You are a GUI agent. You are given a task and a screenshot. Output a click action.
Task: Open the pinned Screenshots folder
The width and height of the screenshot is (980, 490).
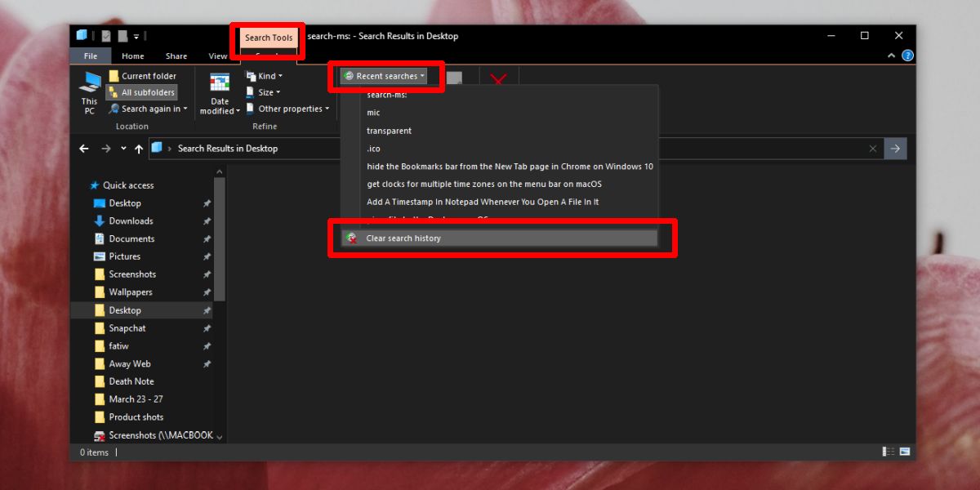click(x=132, y=274)
